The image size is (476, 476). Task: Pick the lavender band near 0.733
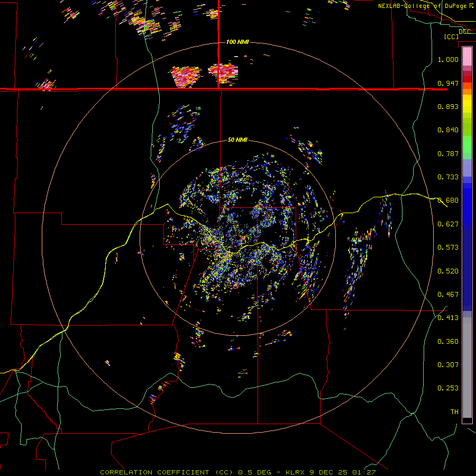pos(467,168)
